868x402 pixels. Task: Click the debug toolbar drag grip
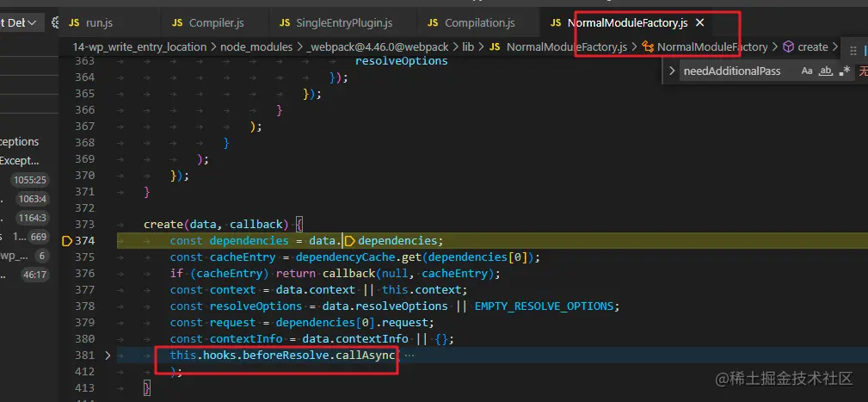tap(853, 51)
